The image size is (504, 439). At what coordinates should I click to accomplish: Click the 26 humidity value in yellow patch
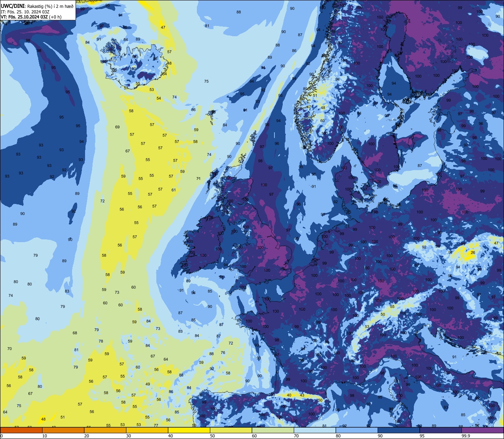[x=473, y=253]
